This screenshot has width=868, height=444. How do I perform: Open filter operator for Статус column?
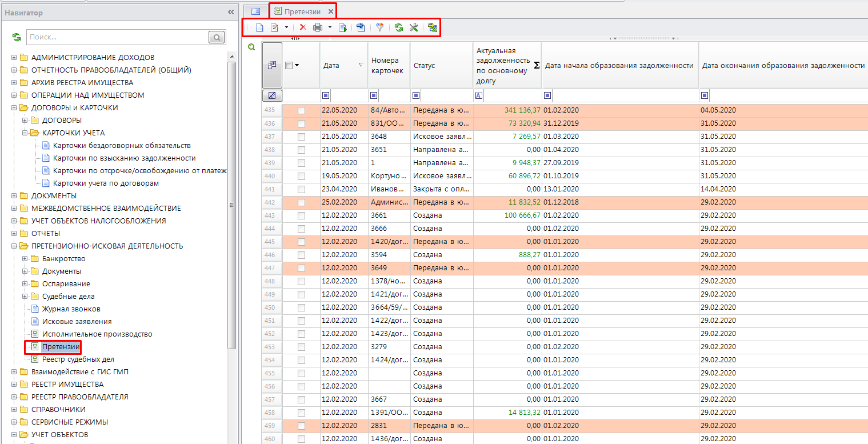[x=416, y=95]
